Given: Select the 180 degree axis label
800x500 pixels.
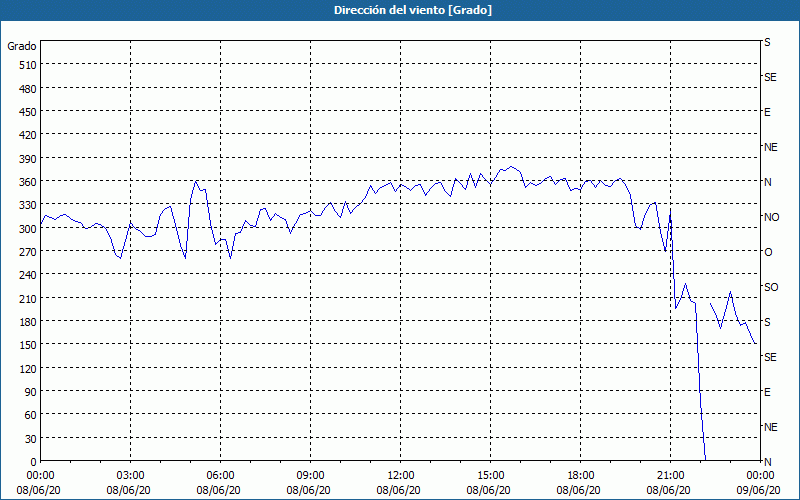Looking at the screenshot, I should [x=28, y=322].
